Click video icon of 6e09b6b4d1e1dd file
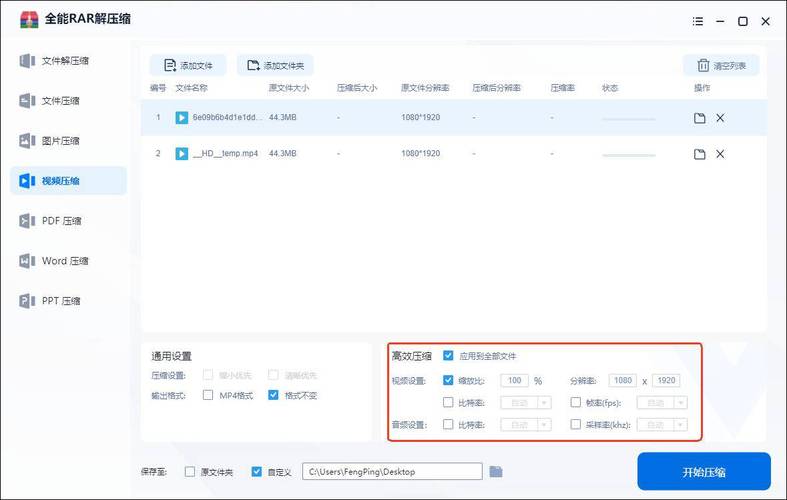This screenshot has height=500, width=787. pos(182,117)
